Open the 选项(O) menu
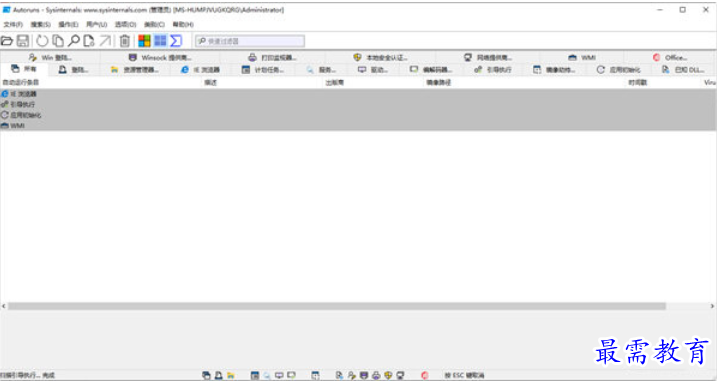The height and width of the screenshot is (383, 717). point(125,24)
